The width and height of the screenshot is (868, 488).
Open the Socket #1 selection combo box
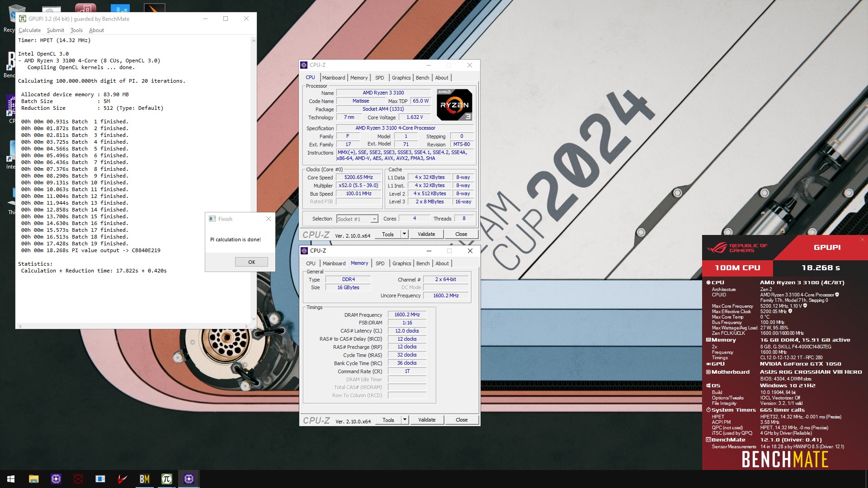[x=357, y=219]
